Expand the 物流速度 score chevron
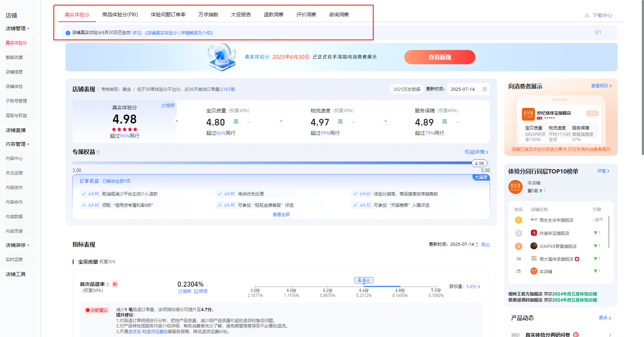 (353, 122)
